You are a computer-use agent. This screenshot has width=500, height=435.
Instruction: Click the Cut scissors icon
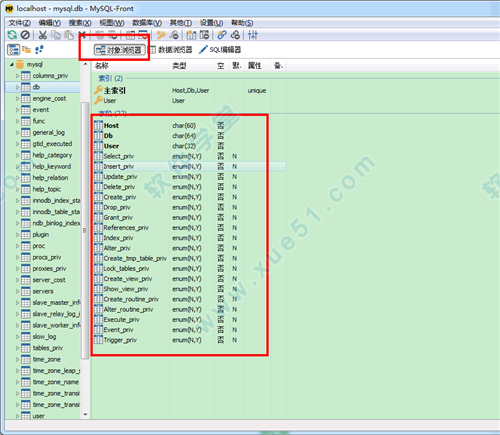pos(43,35)
